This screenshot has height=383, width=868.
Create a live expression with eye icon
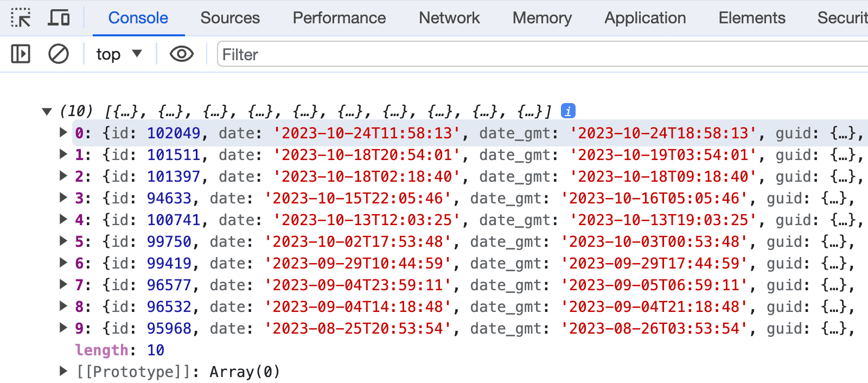[x=181, y=54]
